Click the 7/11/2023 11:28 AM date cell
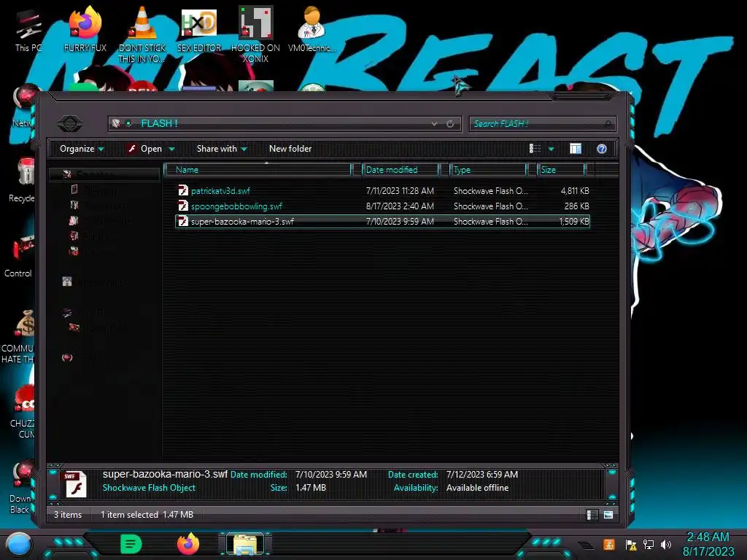747x560 pixels. coord(400,191)
